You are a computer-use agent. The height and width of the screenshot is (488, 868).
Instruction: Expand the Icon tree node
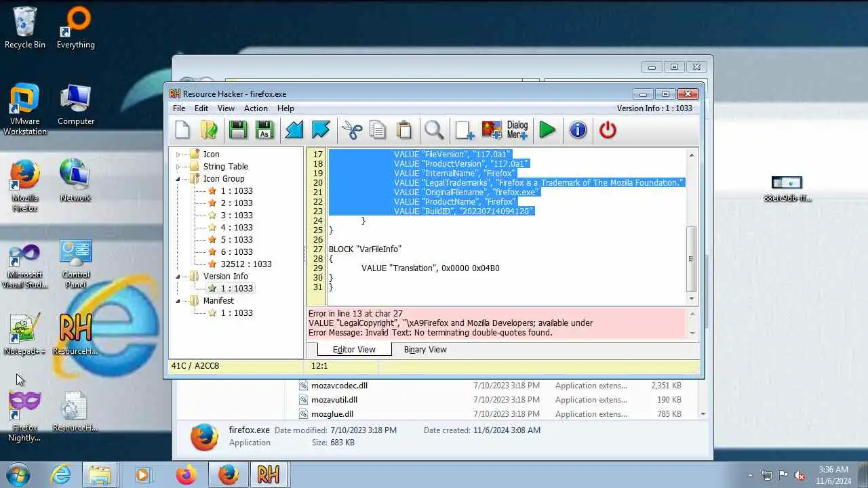(178, 155)
